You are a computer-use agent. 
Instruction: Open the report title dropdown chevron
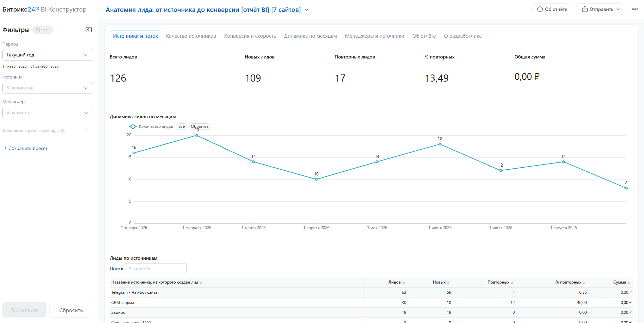pyautogui.click(x=307, y=10)
